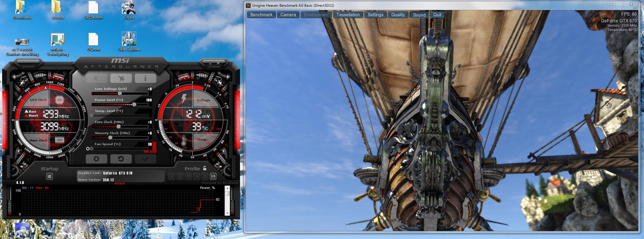The height and width of the screenshot is (239, 644).
Task: Open the oc 1 versuch Standart einstellung icon
Action: click(22, 47)
